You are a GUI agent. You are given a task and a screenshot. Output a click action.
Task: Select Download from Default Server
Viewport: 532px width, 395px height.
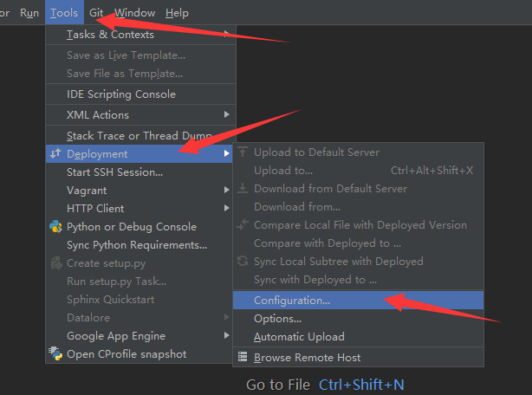(x=359, y=189)
